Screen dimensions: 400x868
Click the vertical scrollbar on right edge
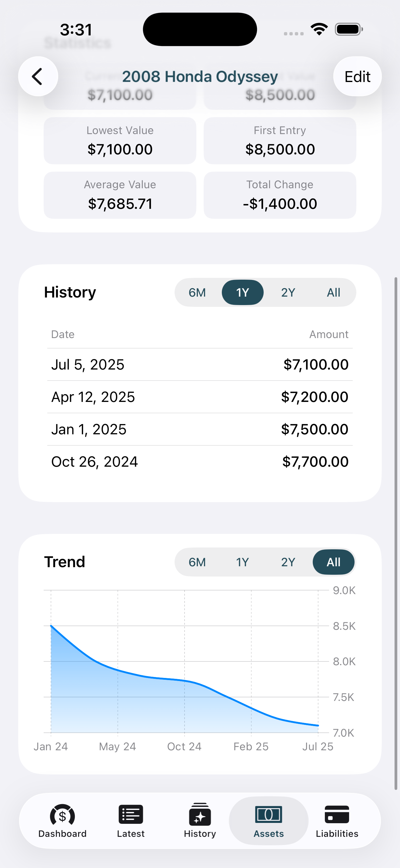(x=396, y=533)
